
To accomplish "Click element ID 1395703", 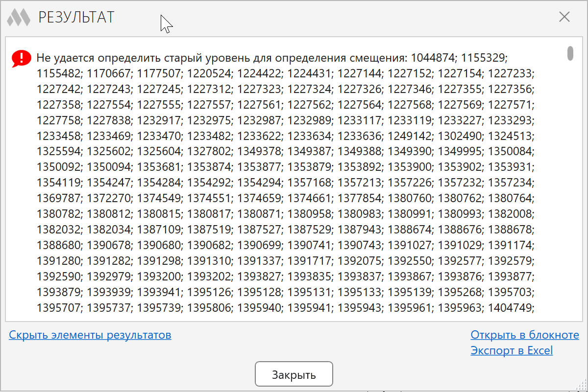I will coord(510,293).
